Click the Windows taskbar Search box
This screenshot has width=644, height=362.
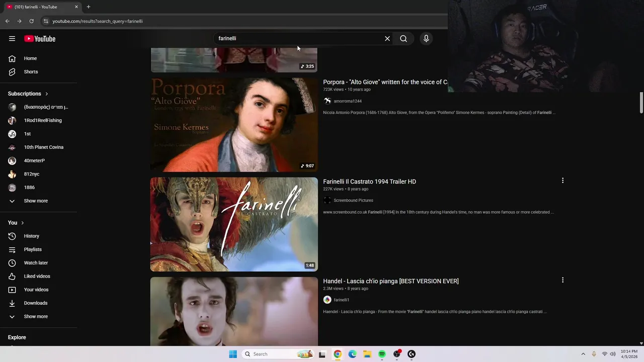(278, 354)
